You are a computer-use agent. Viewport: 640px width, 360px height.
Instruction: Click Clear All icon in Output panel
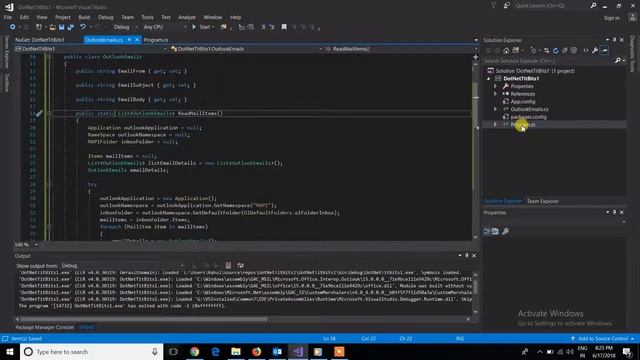[228, 265]
